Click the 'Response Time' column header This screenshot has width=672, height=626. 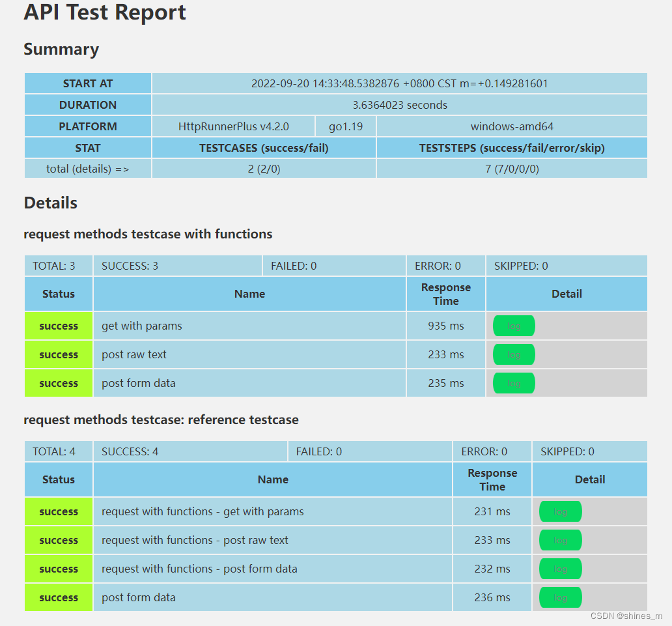pos(445,294)
